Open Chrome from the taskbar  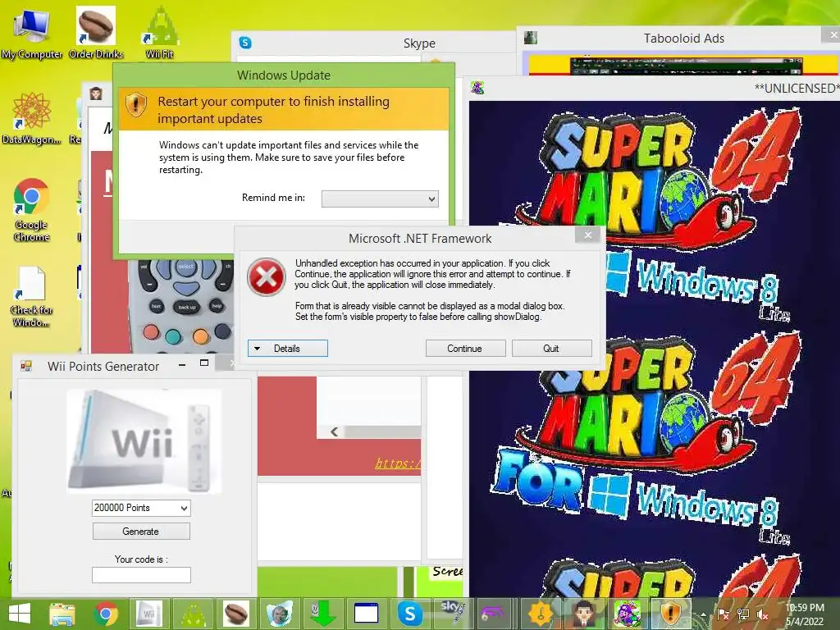(106, 614)
